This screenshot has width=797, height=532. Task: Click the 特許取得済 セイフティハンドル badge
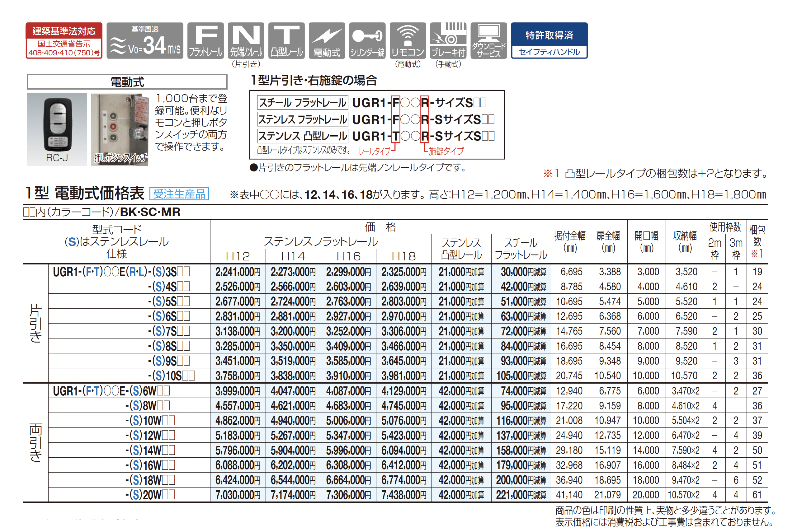point(549,40)
